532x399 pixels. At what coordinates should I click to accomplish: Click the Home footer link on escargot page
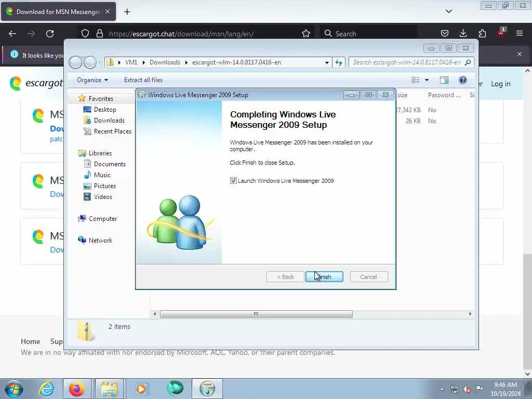pyautogui.click(x=31, y=341)
